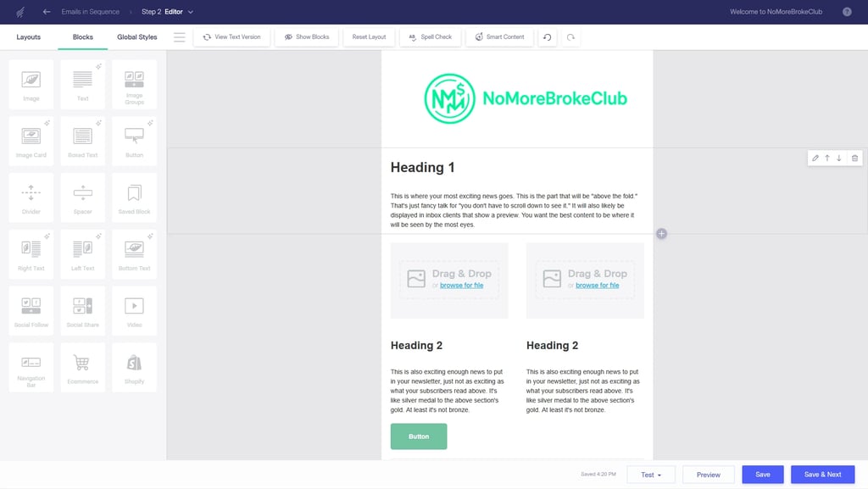Move the selected block down
The image size is (868, 489).
point(839,158)
